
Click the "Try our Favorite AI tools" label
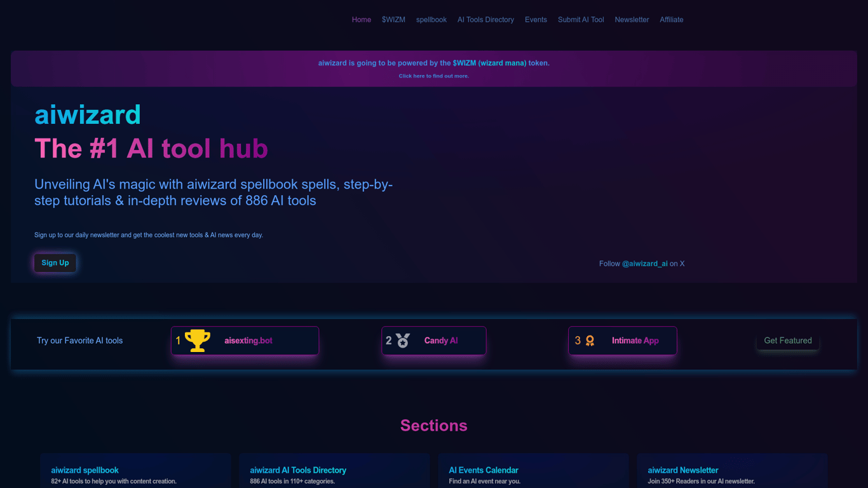tap(80, 341)
